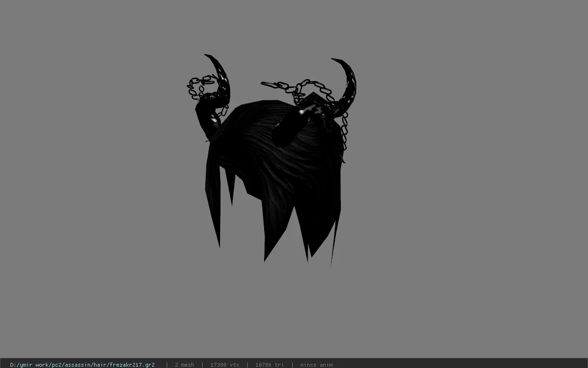Viewport: 588px width, 368px height.
Task: Click the file path frezakr217.gr2 in status bar
Action: coord(82,365)
